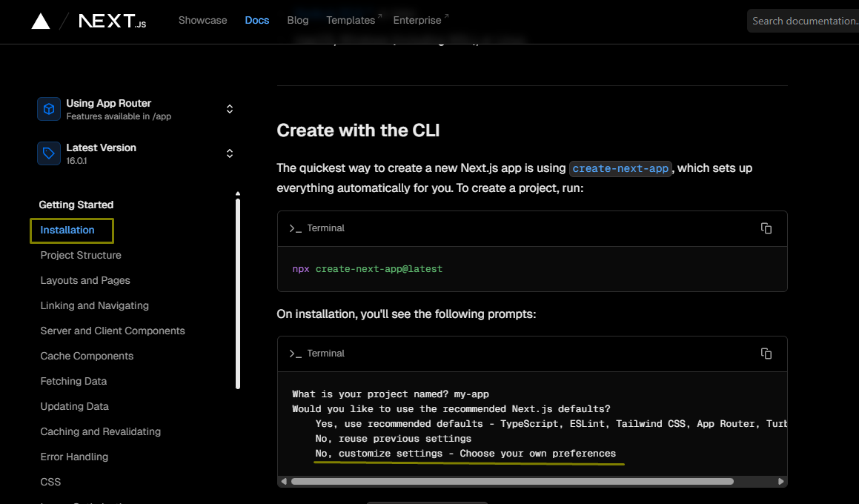Click the Vercel triangle logo
The image size is (859, 504).
coord(41,21)
